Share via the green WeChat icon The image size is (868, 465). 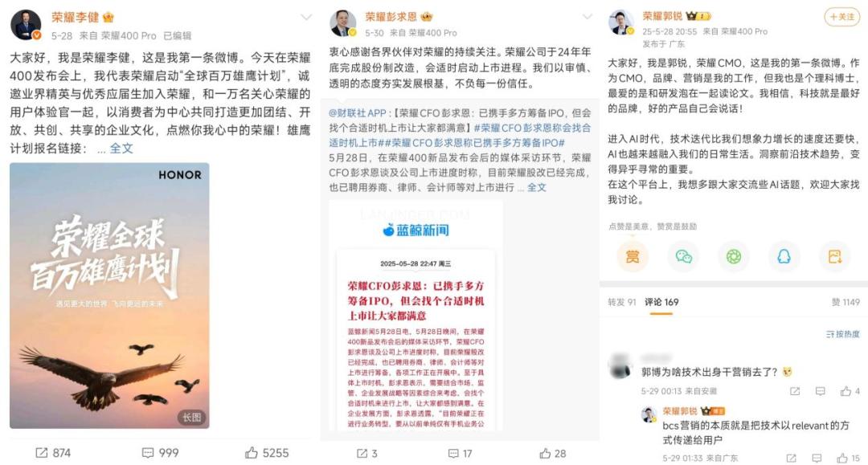684,256
